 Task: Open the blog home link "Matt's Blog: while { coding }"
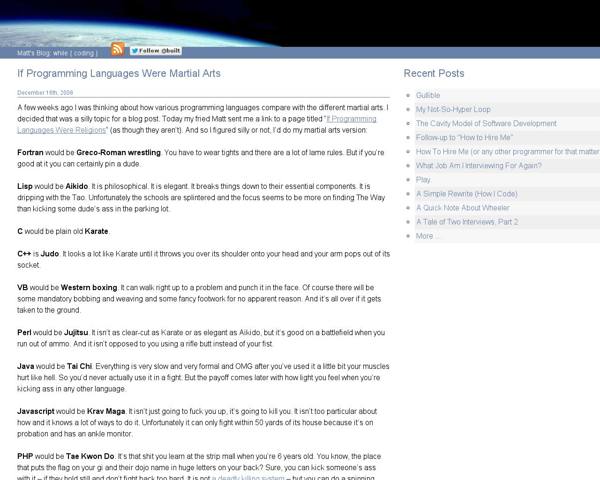pyautogui.click(x=56, y=52)
